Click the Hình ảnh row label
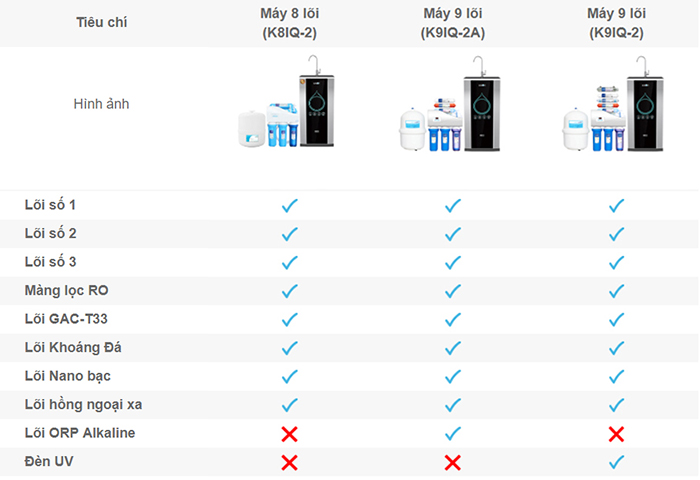 [101, 104]
